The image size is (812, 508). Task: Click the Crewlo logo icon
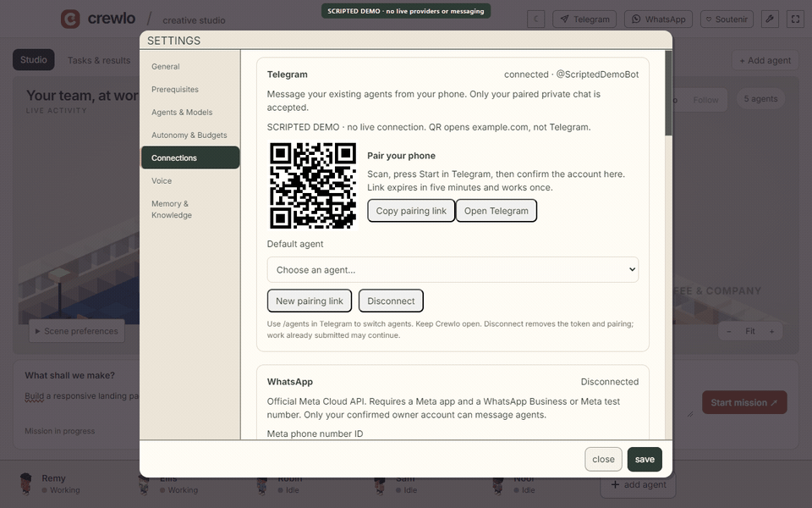70,19
